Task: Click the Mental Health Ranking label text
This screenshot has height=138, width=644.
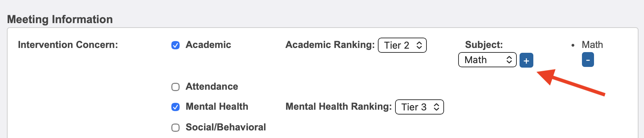Action: tap(338, 107)
